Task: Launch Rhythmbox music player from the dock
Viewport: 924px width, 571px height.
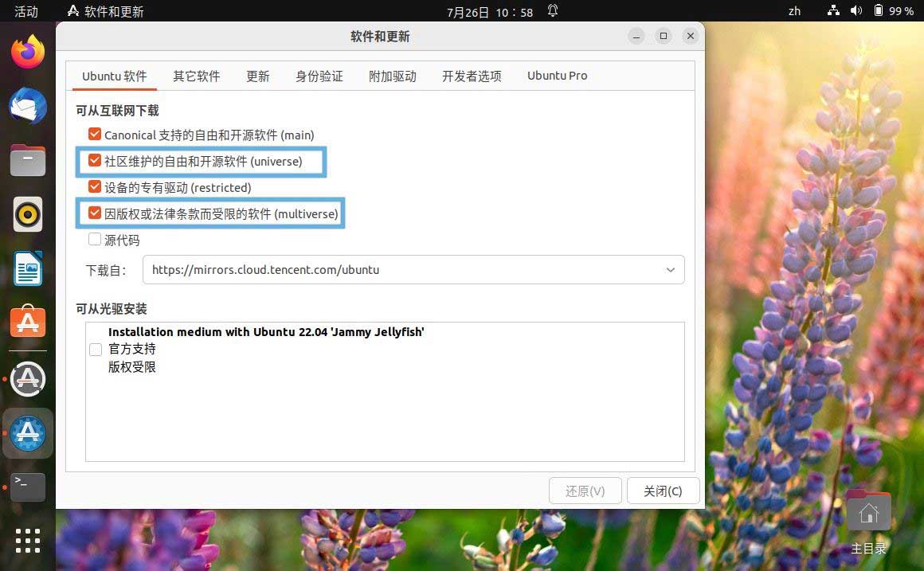Action: pyautogui.click(x=28, y=214)
